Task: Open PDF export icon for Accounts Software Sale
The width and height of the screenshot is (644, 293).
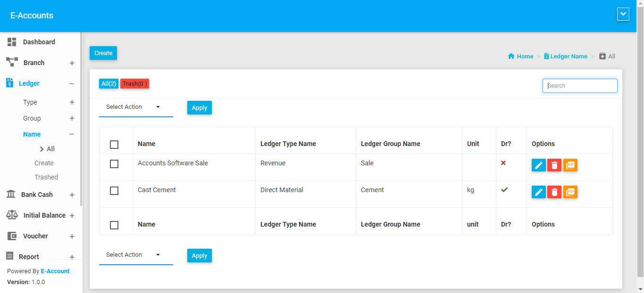Action: click(x=570, y=165)
